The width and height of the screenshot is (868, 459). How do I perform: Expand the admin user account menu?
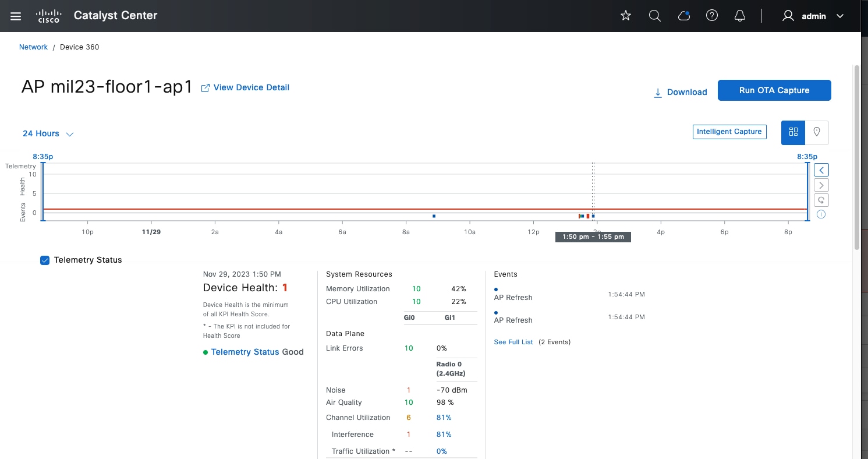tap(813, 16)
